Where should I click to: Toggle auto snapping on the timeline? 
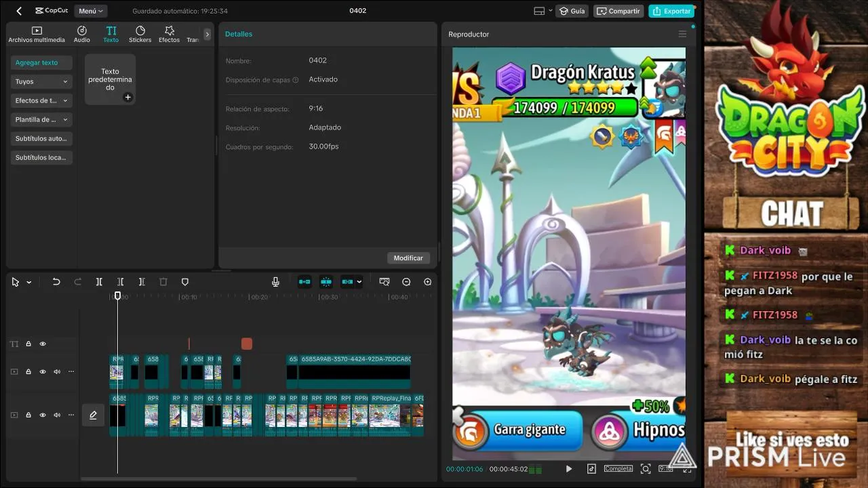(326, 282)
